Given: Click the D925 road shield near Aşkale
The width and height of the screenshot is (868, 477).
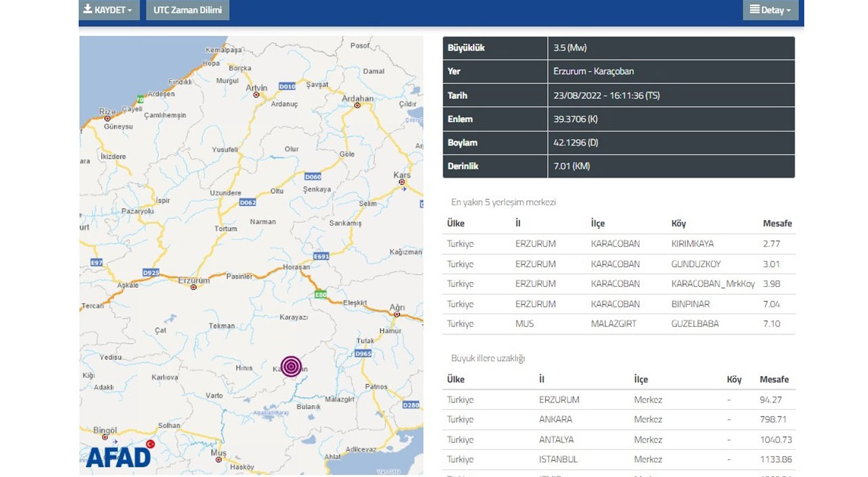Looking at the screenshot, I should tap(151, 272).
